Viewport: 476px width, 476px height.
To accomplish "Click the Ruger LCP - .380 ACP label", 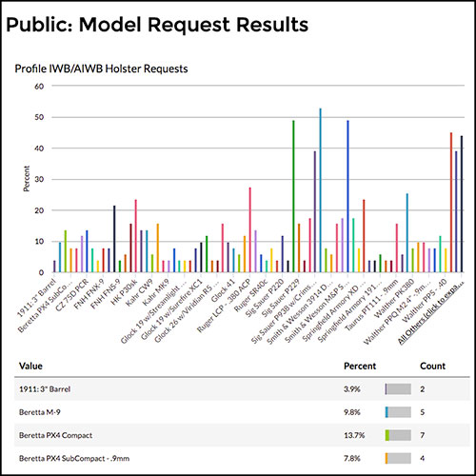I will click(225, 307).
